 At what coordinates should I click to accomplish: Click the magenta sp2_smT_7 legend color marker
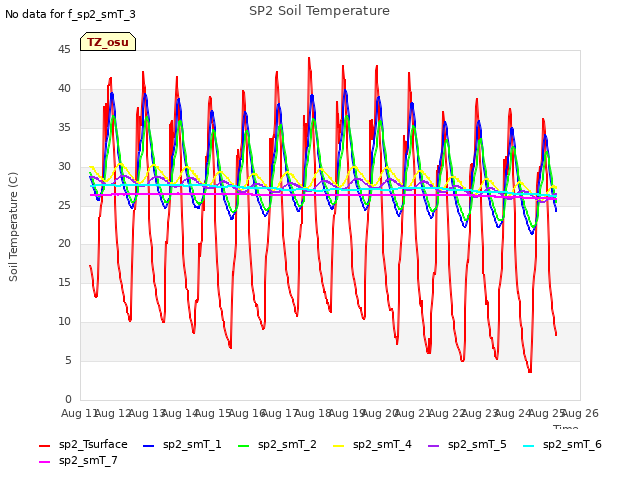44,462
